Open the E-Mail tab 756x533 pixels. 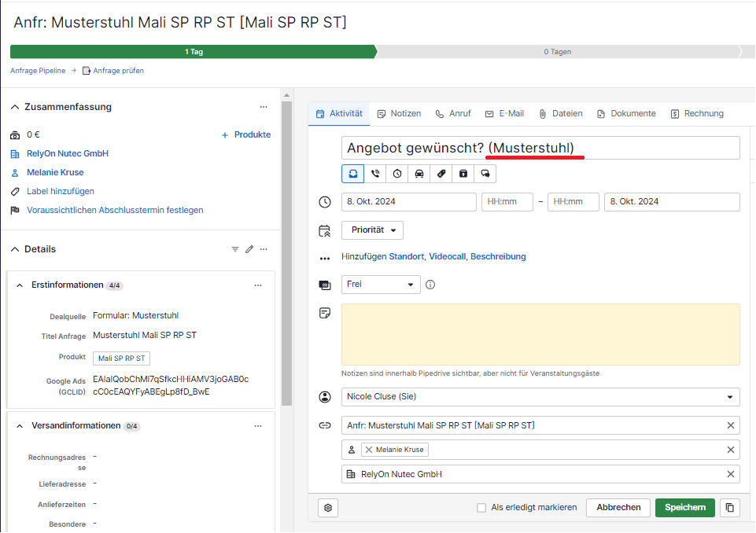pos(504,113)
